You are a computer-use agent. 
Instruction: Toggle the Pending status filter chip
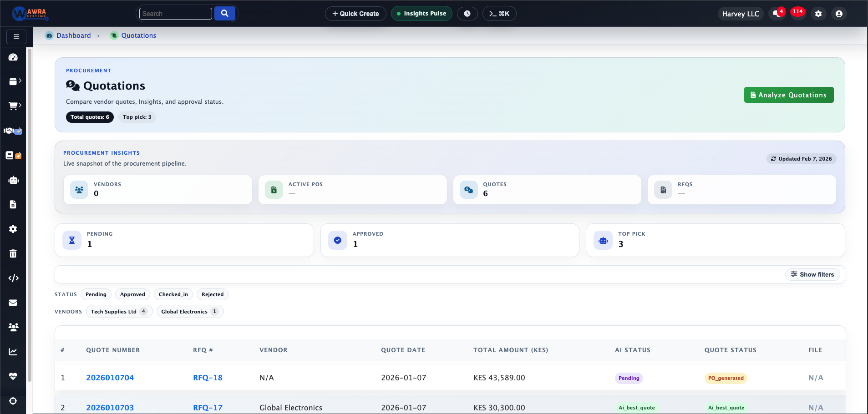[96, 294]
